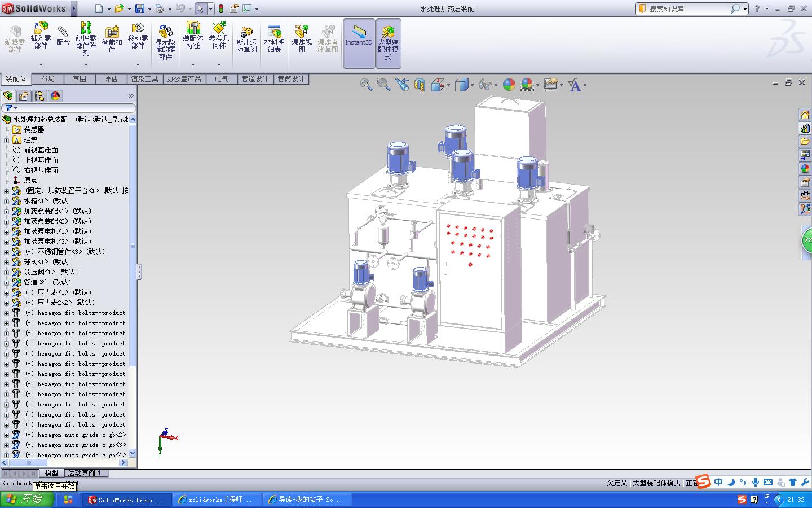Screen dimensions: 812x508
Task: Launch Smart Fasteners (智能扣件) tool
Action: (x=112, y=38)
